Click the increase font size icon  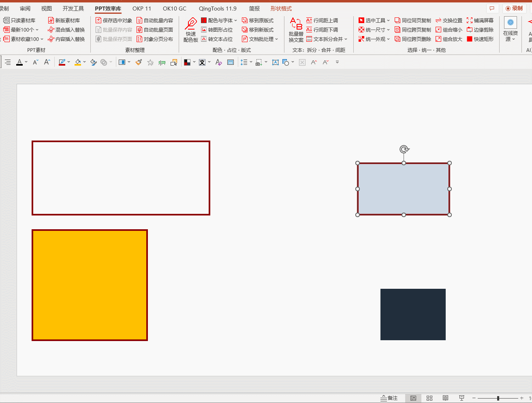47,62
